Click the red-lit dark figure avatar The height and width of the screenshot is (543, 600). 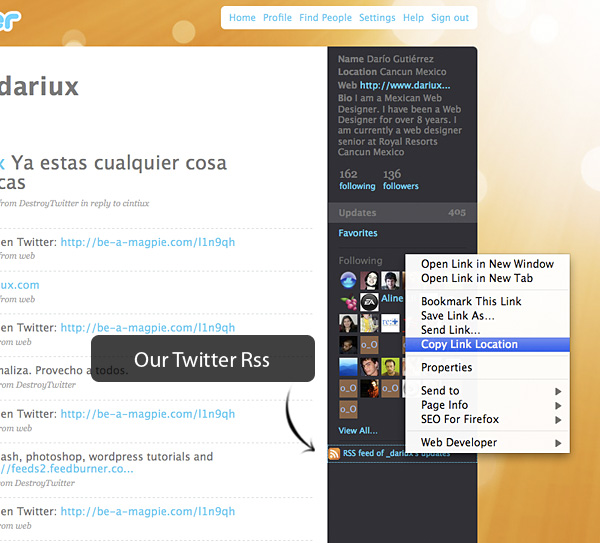pos(369,388)
